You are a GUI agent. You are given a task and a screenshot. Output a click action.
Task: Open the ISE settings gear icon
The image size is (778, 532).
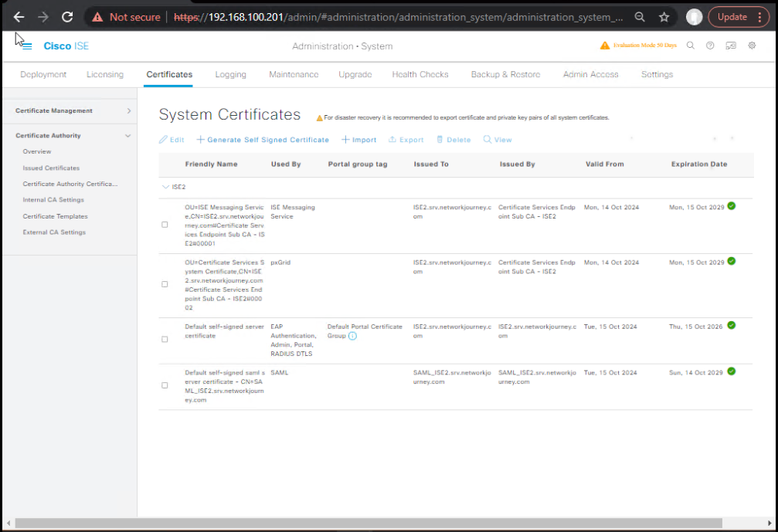pos(752,46)
